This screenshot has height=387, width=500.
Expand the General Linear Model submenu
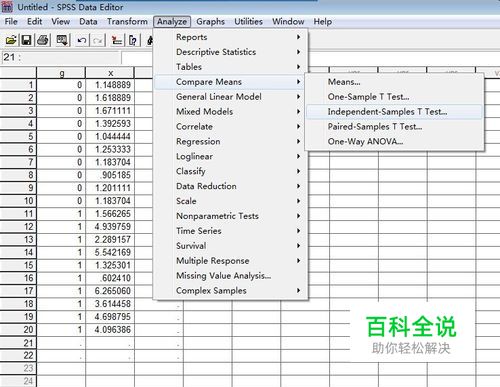(x=231, y=97)
